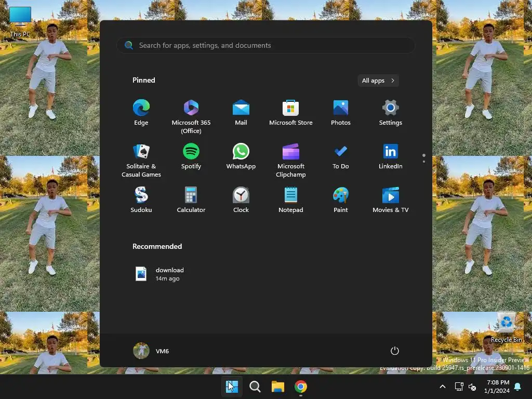Viewport: 532px width, 399px height.
Task: Open Movies & TV
Action: [391, 200]
